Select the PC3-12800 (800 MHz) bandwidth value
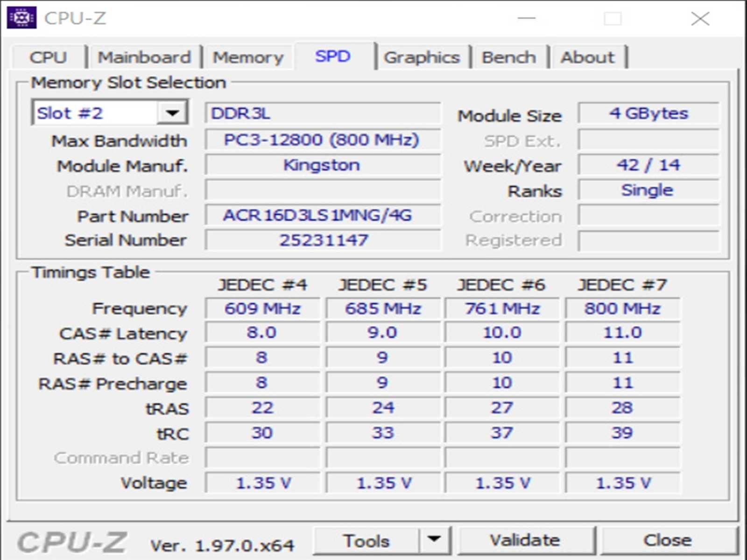 323,140
